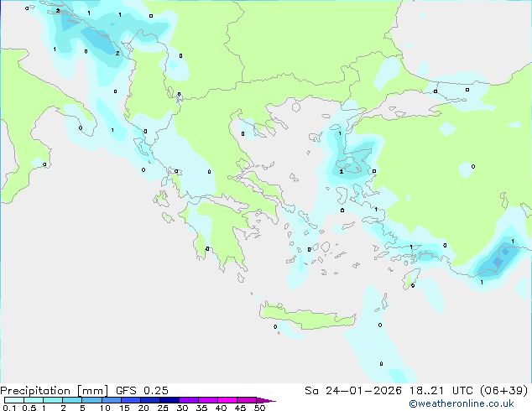Viewport: 532px width, 411px height.
Task: Click the 2–5 mm legend color swatch
Action: click(x=72, y=400)
